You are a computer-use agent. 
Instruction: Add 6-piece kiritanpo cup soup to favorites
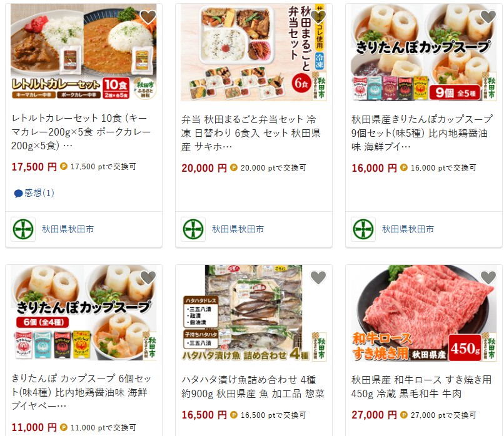click(x=148, y=277)
